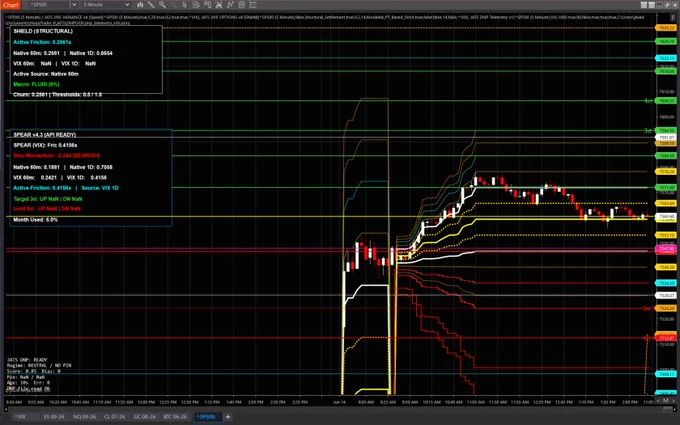
Task: Click the SHIELD (STRUCTURAL) panel title
Action: 43,31
